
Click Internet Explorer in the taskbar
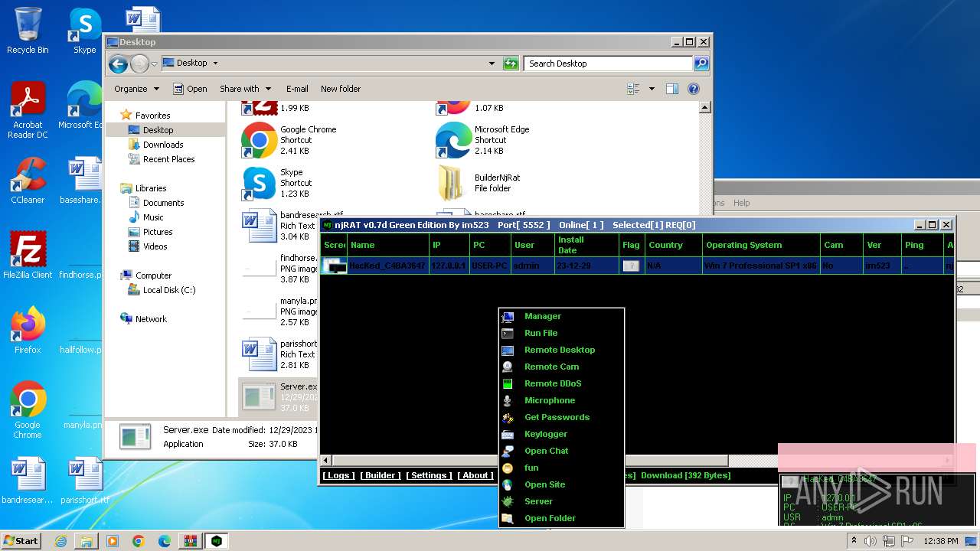(x=61, y=541)
